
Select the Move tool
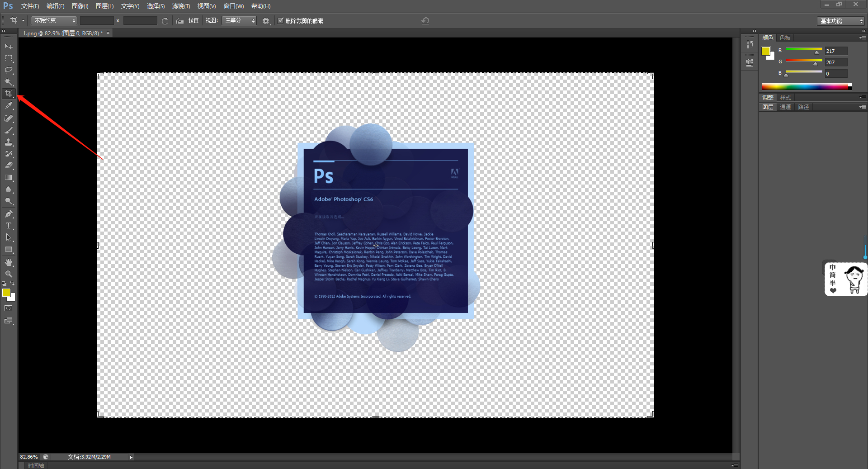point(9,46)
